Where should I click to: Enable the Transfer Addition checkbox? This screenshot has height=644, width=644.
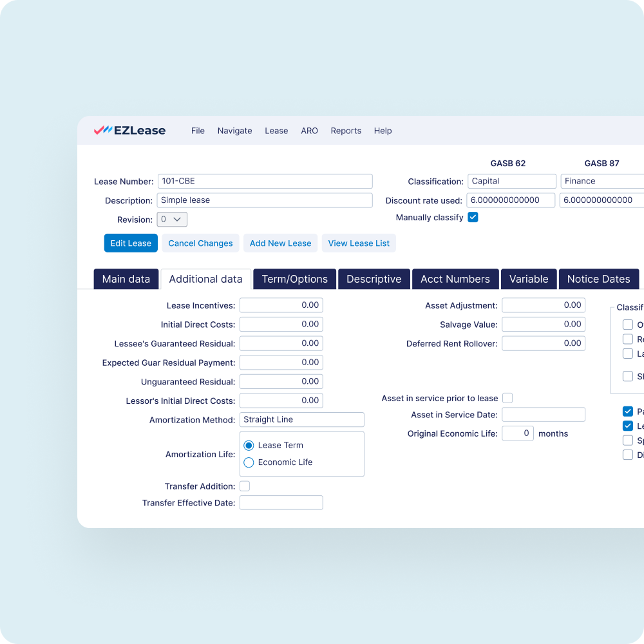pyautogui.click(x=245, y=486)
